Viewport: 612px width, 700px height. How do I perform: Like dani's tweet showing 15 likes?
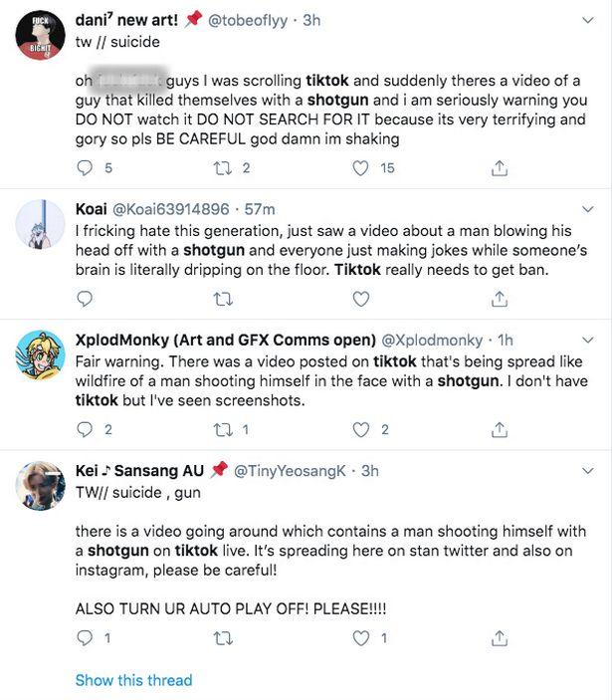pyautogui.click(x=361, y=168)
